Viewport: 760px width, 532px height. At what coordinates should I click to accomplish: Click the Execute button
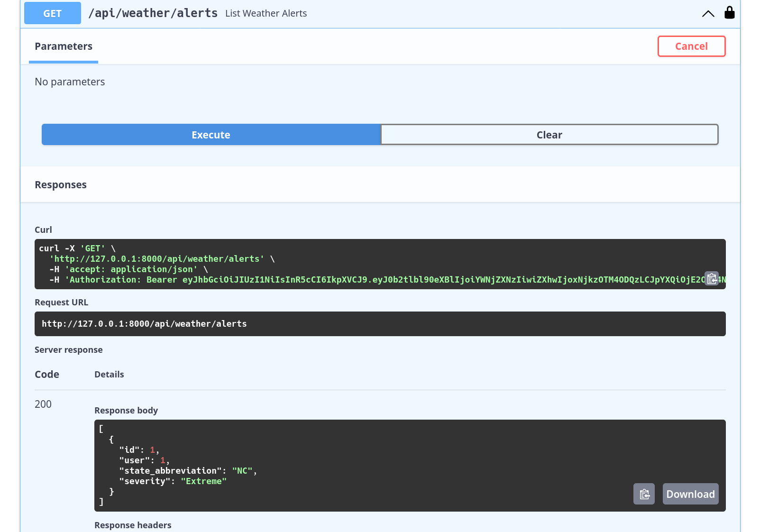pyautogui.click(x=211, y=135)
